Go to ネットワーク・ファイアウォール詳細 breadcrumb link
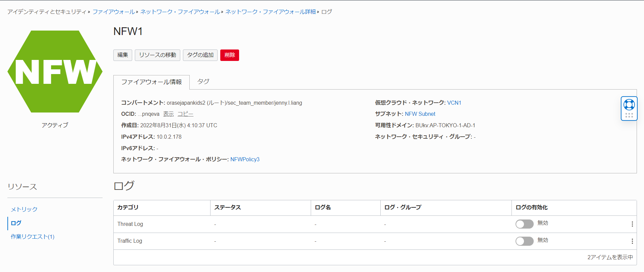This screenshot has width=644, height=272. (x=270, y=12)
